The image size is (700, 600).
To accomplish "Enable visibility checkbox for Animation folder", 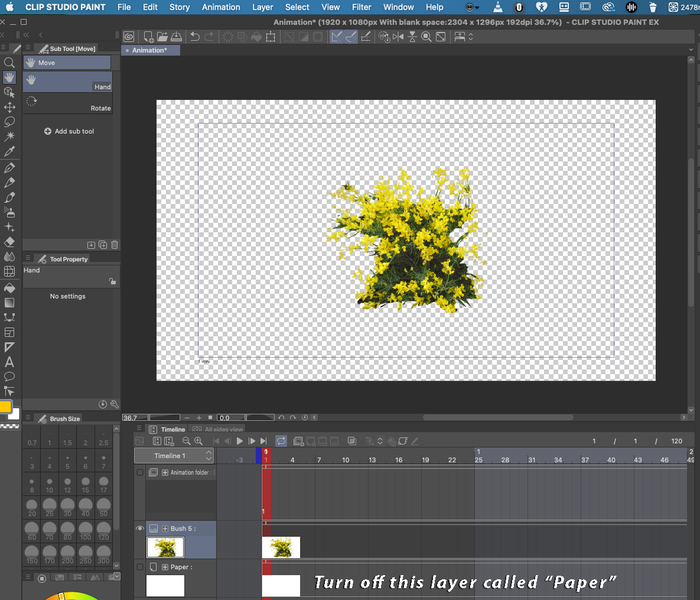I will [140, 472].
